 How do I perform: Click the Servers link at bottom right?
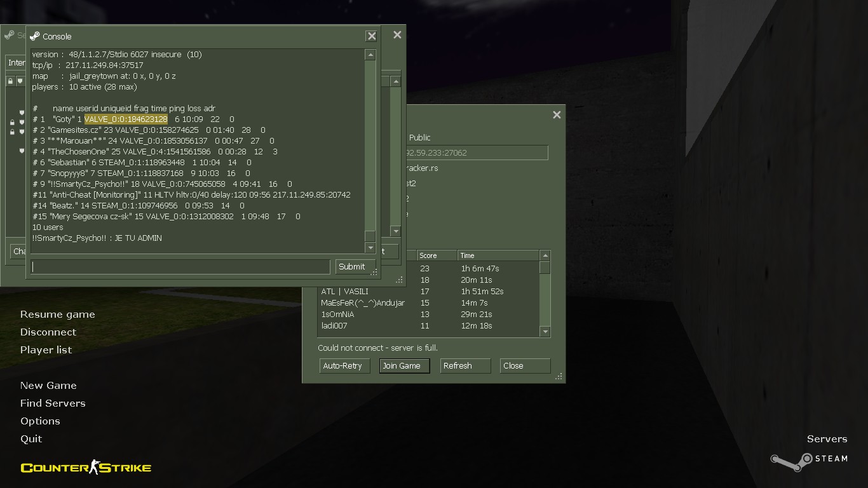(827, 439)
